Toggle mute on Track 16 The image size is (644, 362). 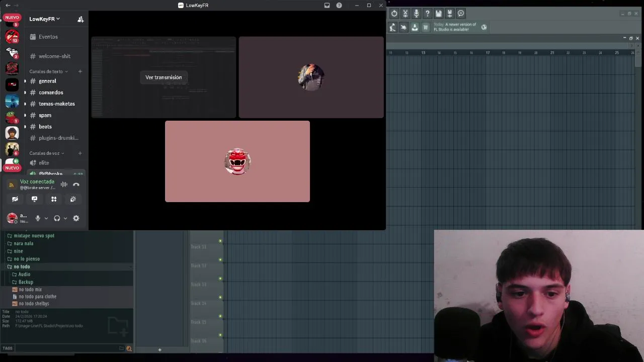(x=220, y=335)
